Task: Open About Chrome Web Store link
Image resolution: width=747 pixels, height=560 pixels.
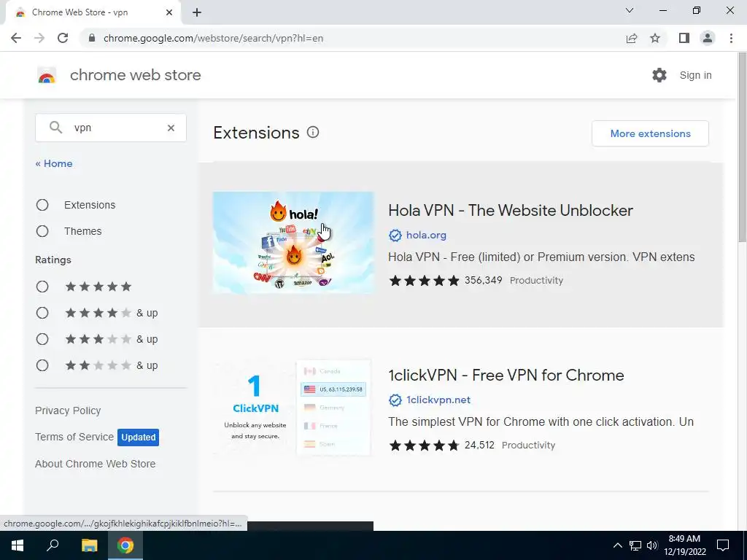Action: click(x=96, y=464)
